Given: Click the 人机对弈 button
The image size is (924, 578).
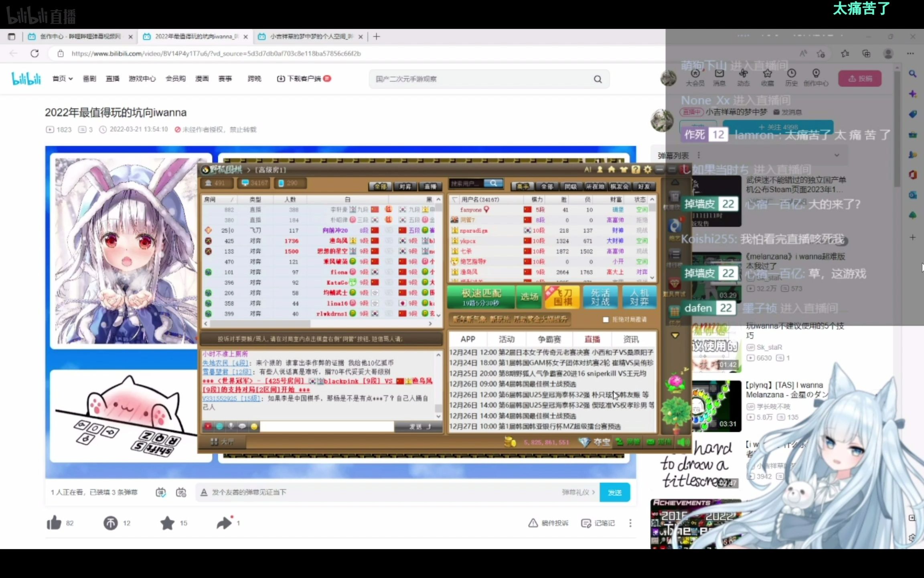Looking at the screenshot, I should [x=639, y=297].
